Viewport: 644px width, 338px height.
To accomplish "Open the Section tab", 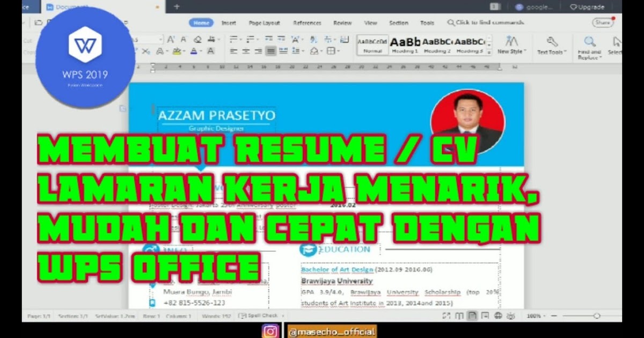I will 398,23.
